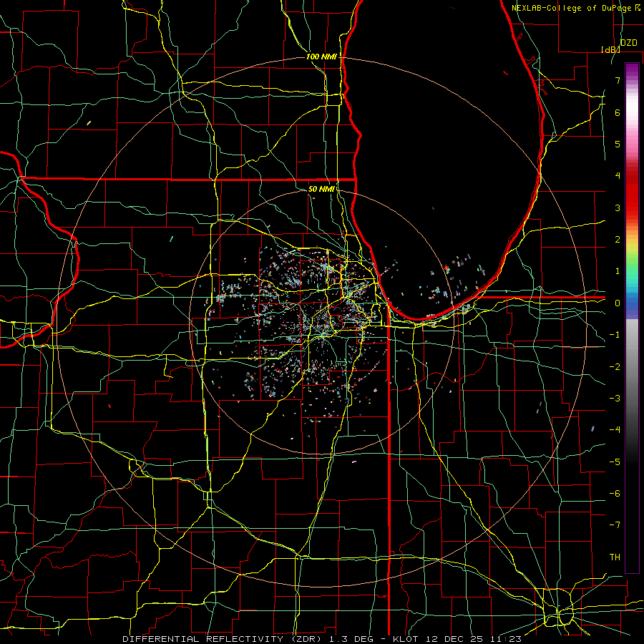Screen dimensions: 644x644
Task: Click the KLOT radar site identifier
Action: (x=406, y=639)
